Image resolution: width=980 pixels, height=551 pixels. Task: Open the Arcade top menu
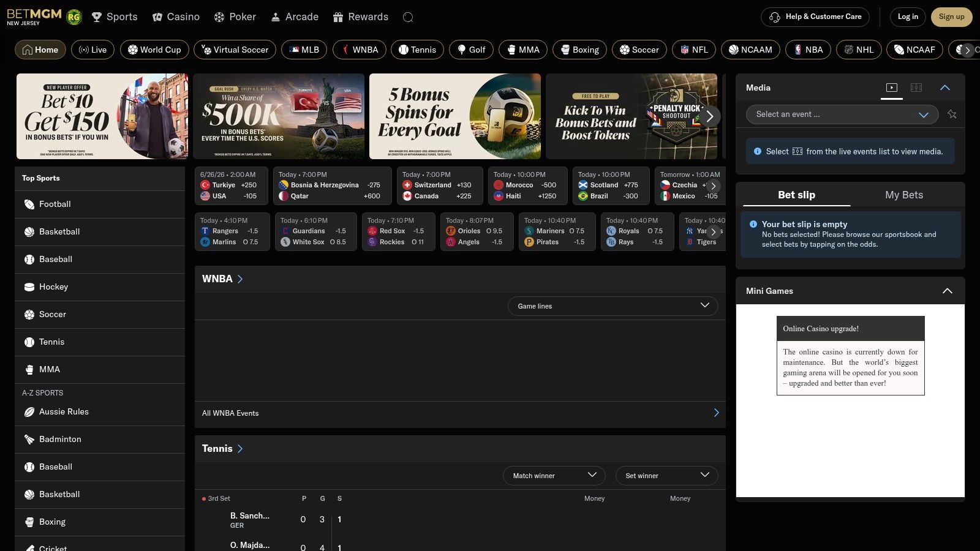(295, 17)
